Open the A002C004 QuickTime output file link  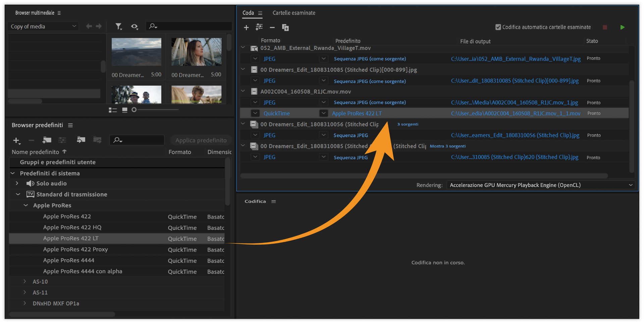pos(516,113)
